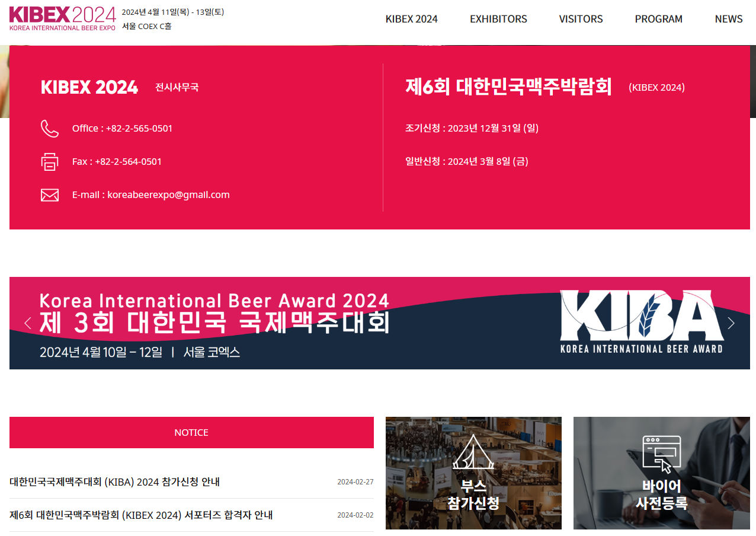Click the Office phone number +82-2-565-0501

[139, 128]
